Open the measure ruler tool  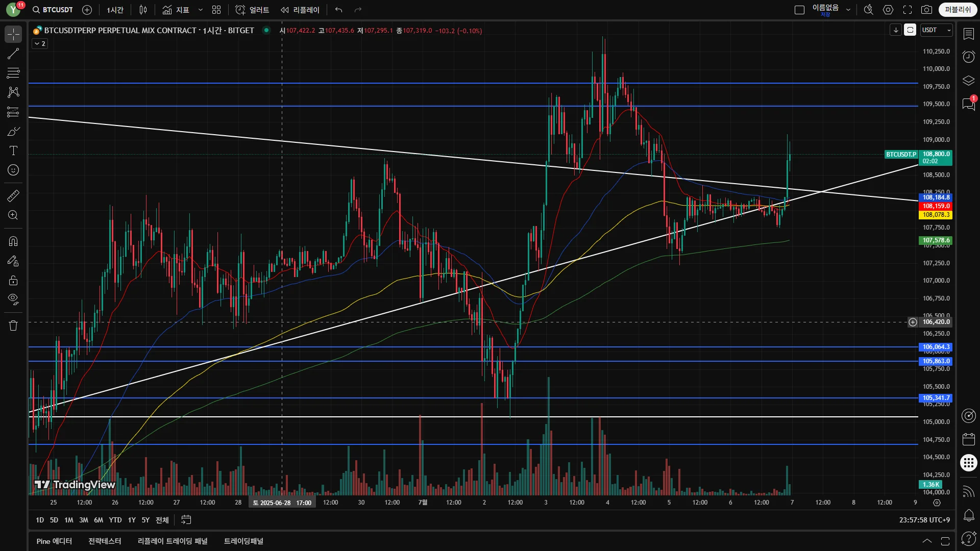(13, 195)
